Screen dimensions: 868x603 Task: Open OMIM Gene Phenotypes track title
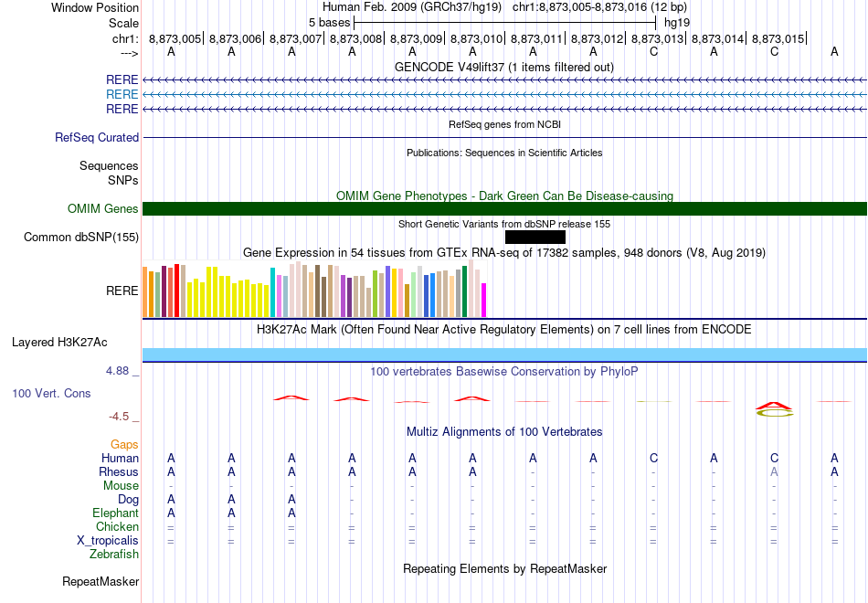(x=504, y=196)
